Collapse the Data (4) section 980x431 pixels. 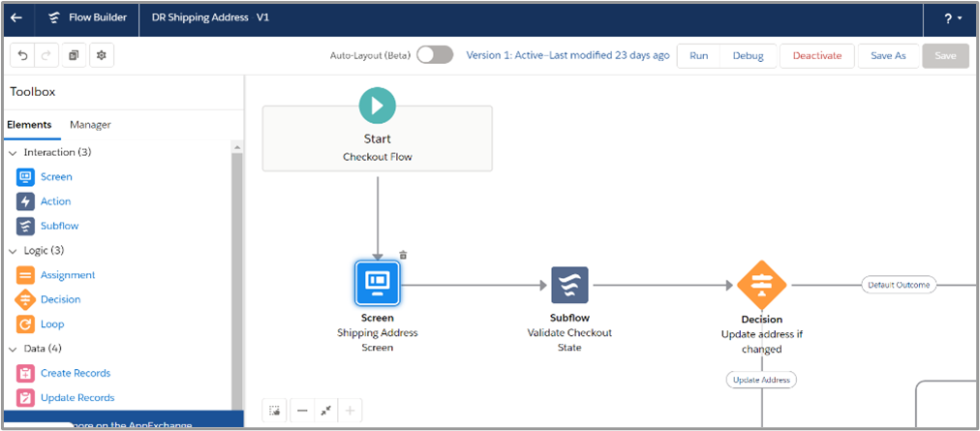(14, 349)
